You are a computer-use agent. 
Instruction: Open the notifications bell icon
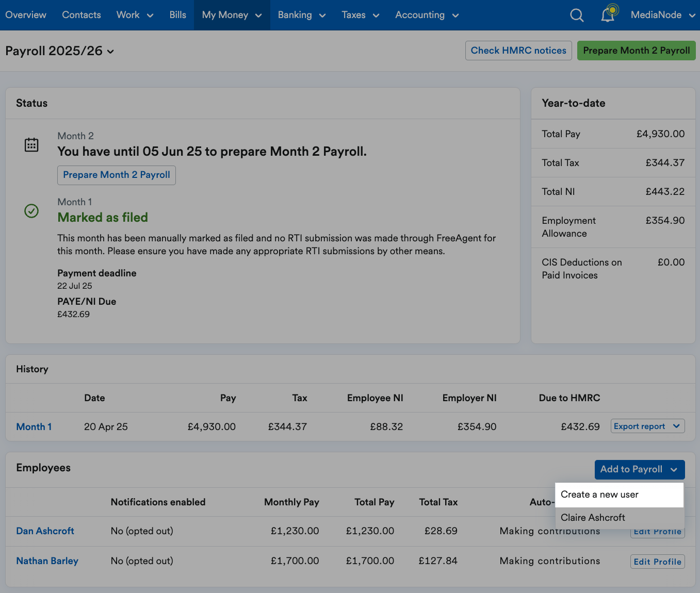tap(608, 15)
